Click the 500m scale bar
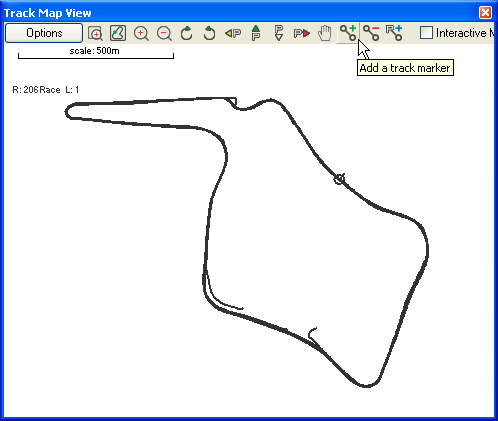Image resolution: width=498 pixels, height=421 pixels. [x=96, y=53]
